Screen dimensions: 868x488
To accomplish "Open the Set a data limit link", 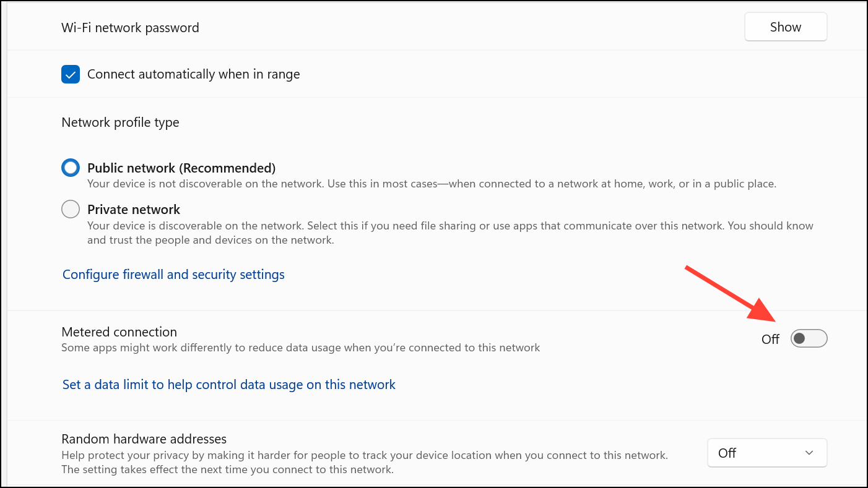I will (228, 385).
